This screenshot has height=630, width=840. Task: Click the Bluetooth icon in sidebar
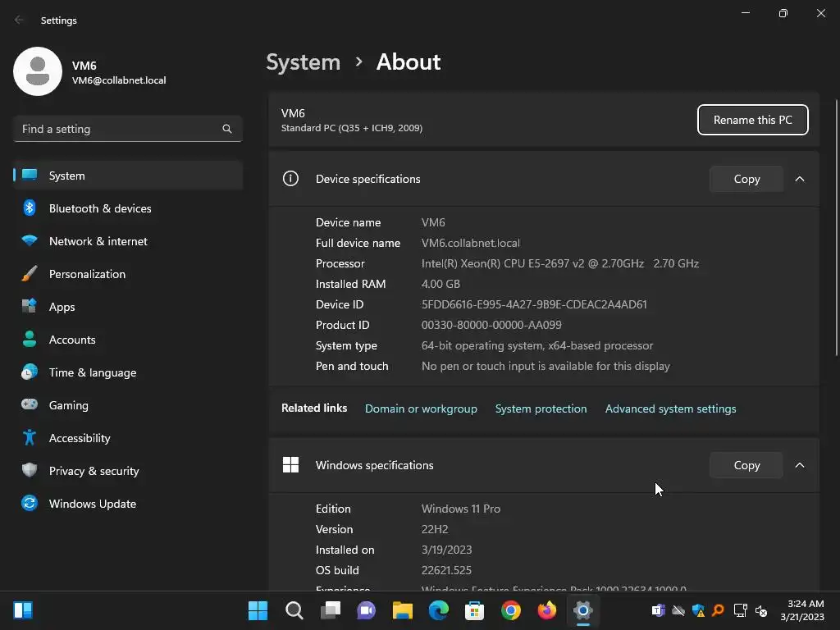pos(30,208)
